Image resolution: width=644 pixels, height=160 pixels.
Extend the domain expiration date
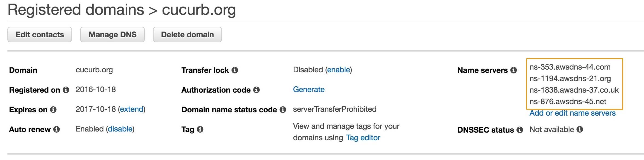tap(132, 109)
